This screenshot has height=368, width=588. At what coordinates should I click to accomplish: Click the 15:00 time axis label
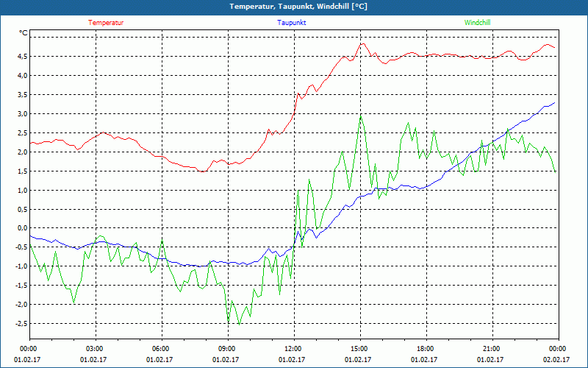(359, 349)
